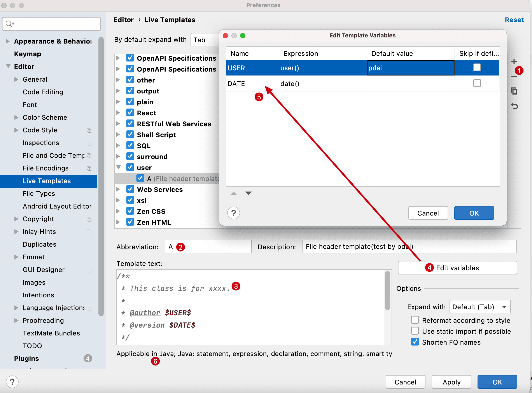The width and height of the screenshot is (532, 393).
Task: Uncheck Shorten FQ names option
Action: 415,342
